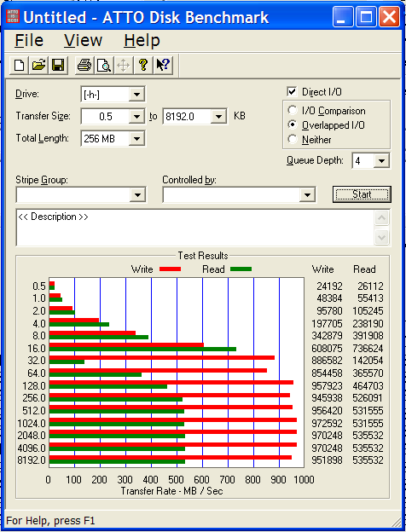Open the Total Length 256 MB dropdown
406x532 pixels.
136,139
